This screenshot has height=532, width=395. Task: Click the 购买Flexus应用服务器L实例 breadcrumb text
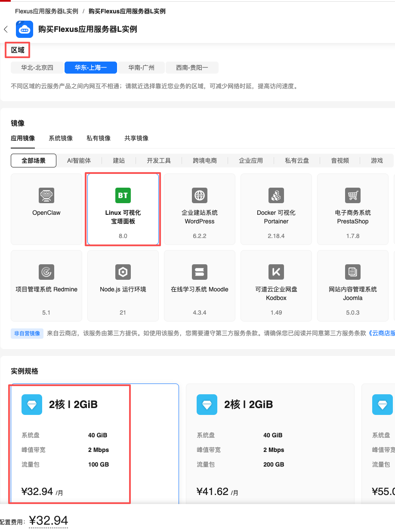click(x=127, y=11)
